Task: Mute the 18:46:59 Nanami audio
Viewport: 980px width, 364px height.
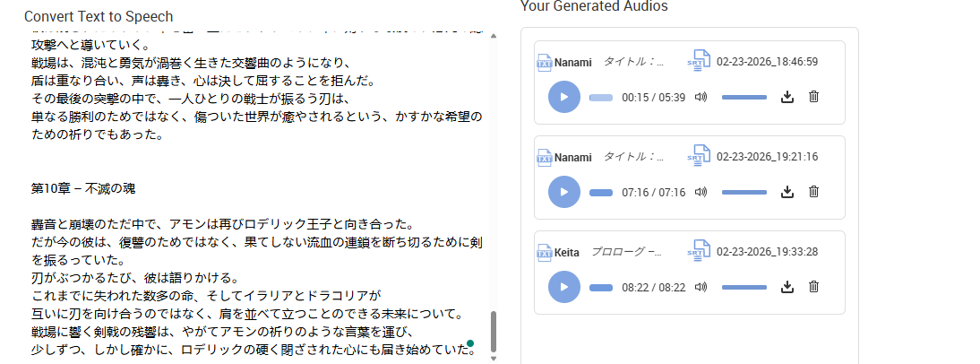Action: pyautogui.click(x=701, y=97)
